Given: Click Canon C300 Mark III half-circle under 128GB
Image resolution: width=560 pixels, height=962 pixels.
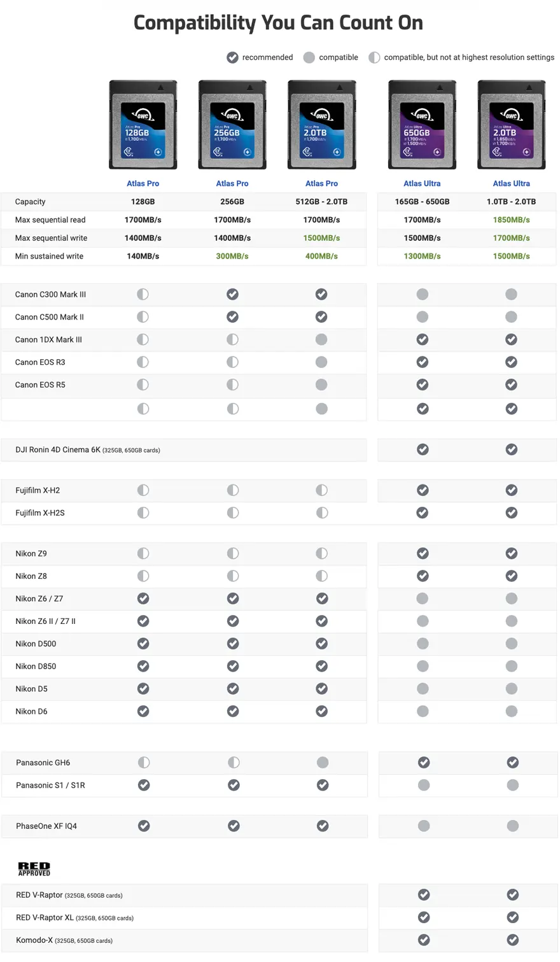Looking at the screenshot, I should (143, 294).
